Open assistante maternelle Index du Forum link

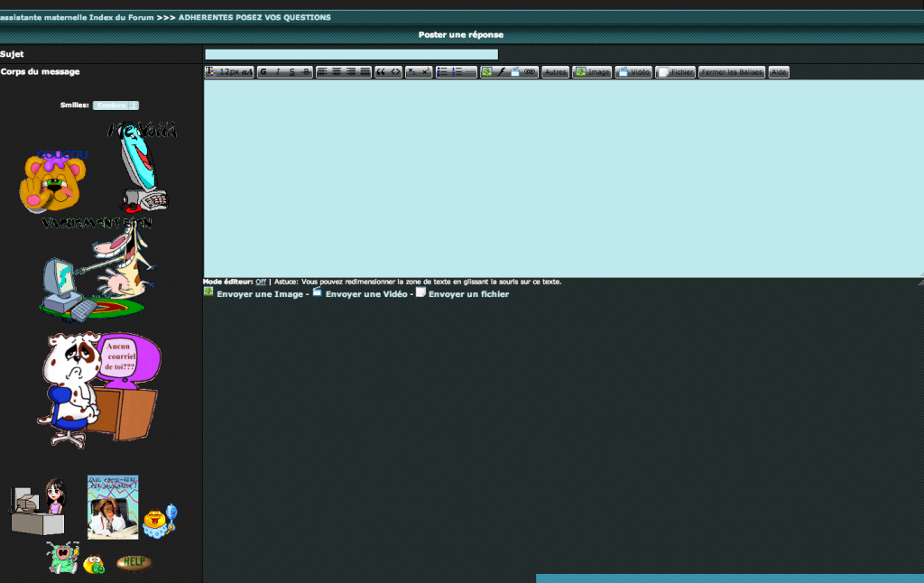coord(77,18)
